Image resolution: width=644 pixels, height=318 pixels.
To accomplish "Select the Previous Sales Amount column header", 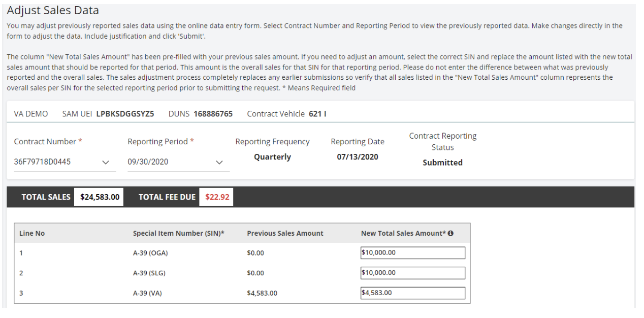I will (285, 234).
